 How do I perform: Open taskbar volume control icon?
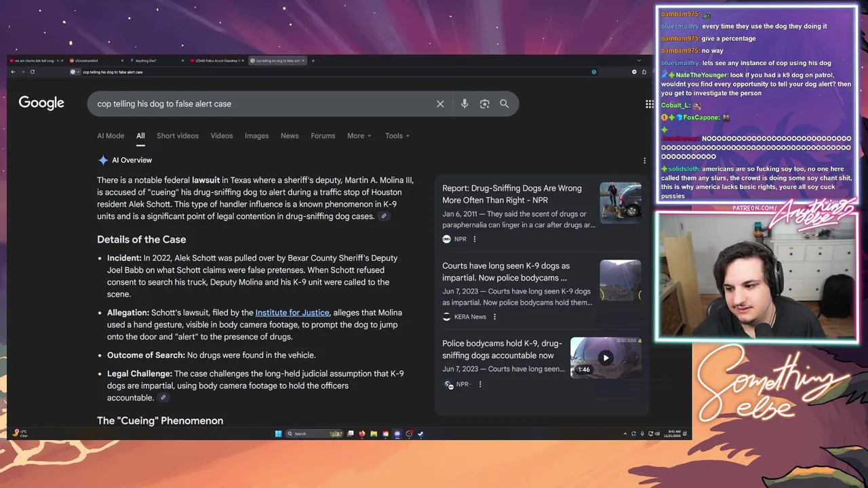(658, 434)
